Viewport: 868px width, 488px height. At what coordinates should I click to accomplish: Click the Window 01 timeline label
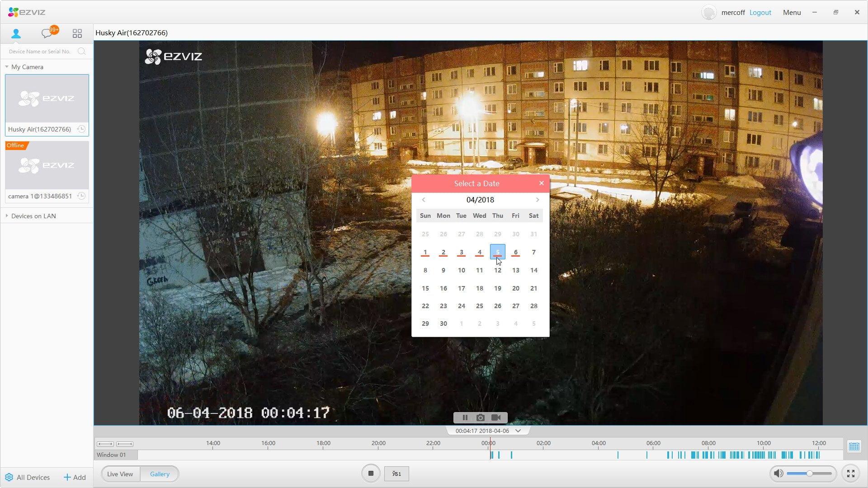pos(111,455)
